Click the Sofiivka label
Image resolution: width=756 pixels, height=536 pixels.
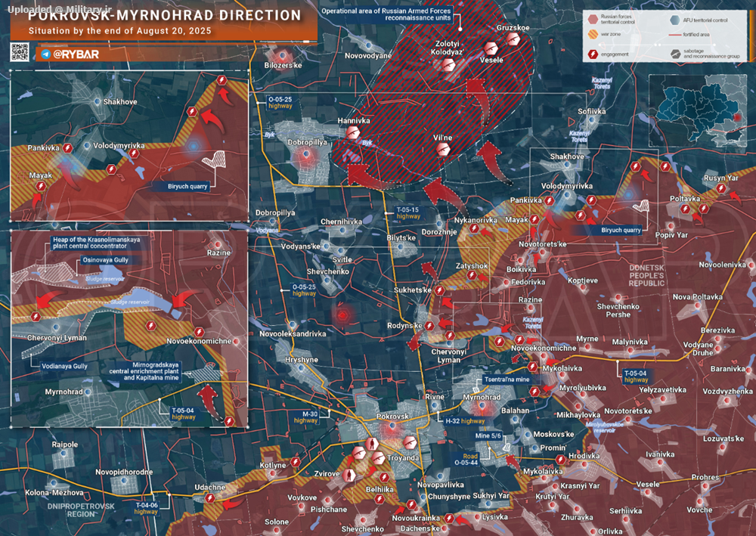tap(592, 111)
